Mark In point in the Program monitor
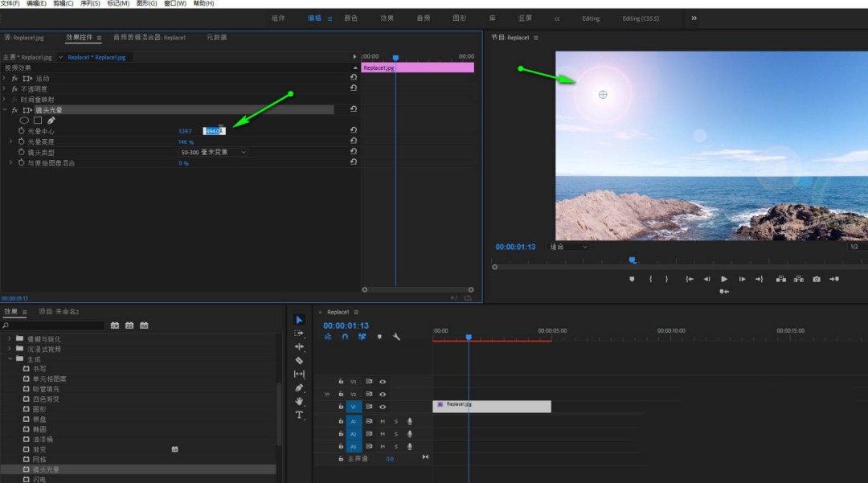868x483 pixels. [650, 280]
